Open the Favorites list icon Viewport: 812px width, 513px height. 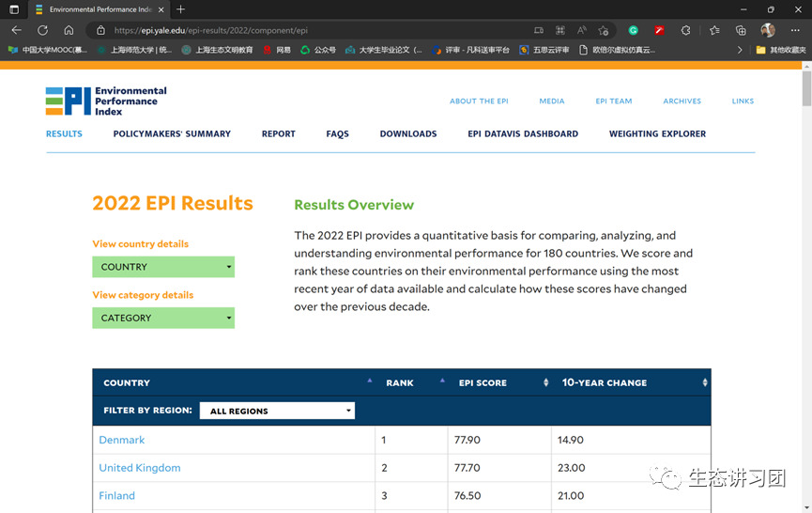point(714,31)
